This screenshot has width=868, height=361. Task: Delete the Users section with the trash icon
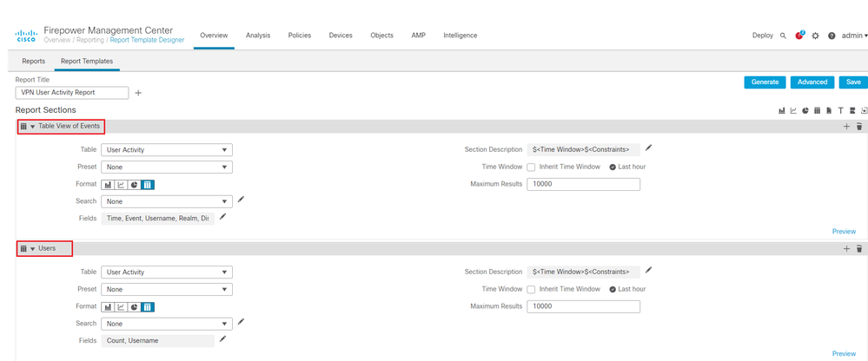point(859,249)
